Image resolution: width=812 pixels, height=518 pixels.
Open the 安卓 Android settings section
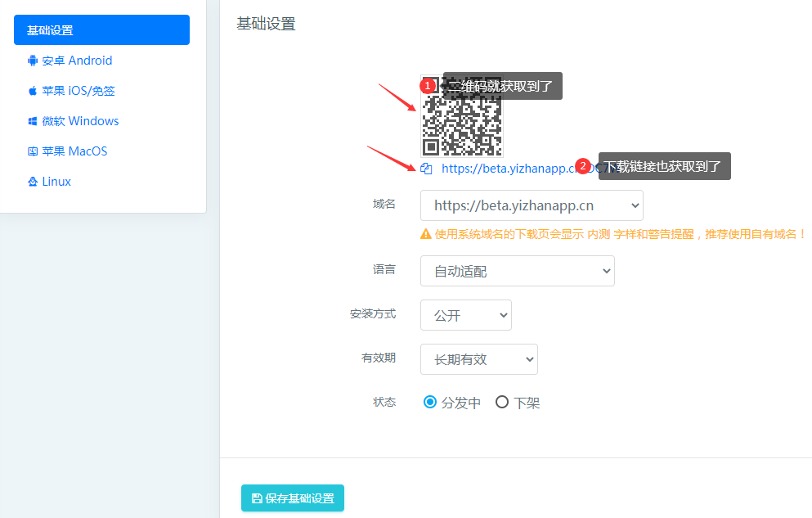(x=70, y=61)
